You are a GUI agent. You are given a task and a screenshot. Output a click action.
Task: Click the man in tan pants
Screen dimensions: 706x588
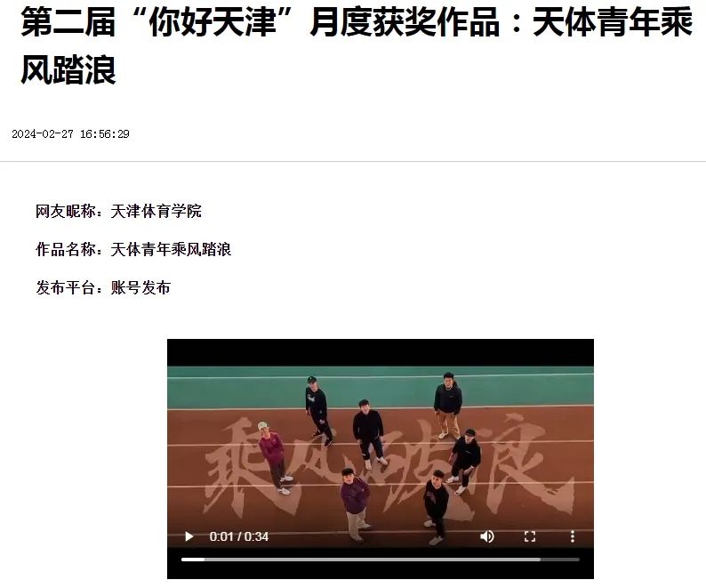448,406
